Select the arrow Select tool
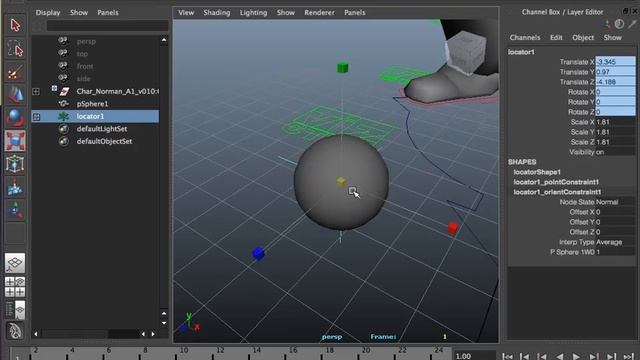 tap(15, 25)
